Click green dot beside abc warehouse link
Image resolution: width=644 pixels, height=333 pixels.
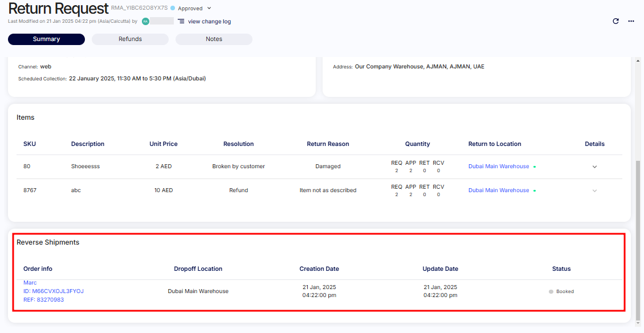coord(535,191)
